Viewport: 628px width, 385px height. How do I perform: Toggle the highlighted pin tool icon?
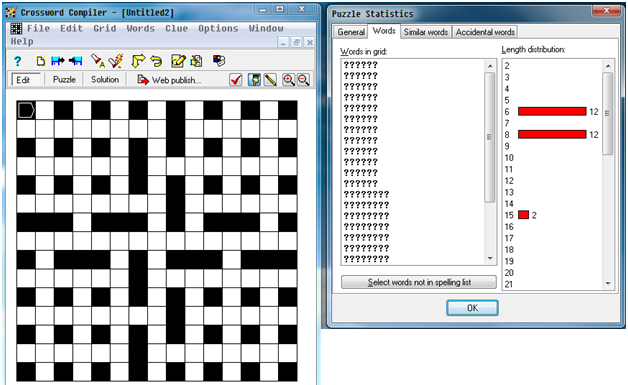pos(254,80)
